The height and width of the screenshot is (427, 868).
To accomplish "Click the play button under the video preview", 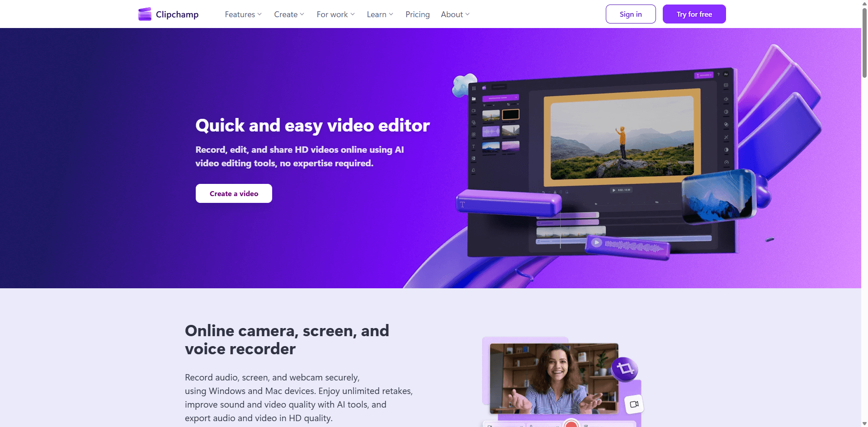I will point(613,190).
